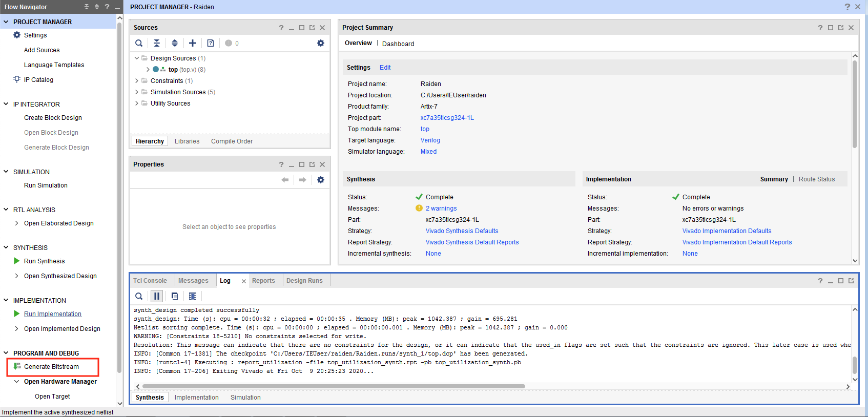Click the synthesis warnings yellow icon
Screen dimensions: 868x417
coord(419,208)
